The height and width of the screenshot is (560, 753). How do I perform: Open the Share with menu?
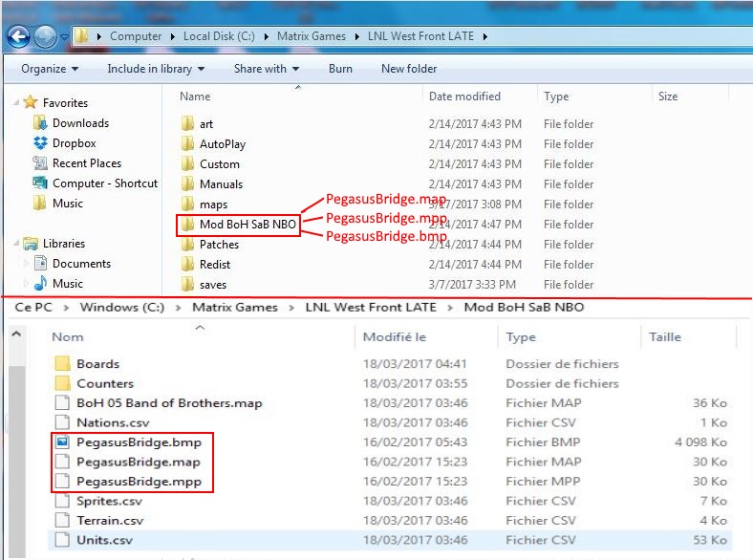(x=266, y=69)
